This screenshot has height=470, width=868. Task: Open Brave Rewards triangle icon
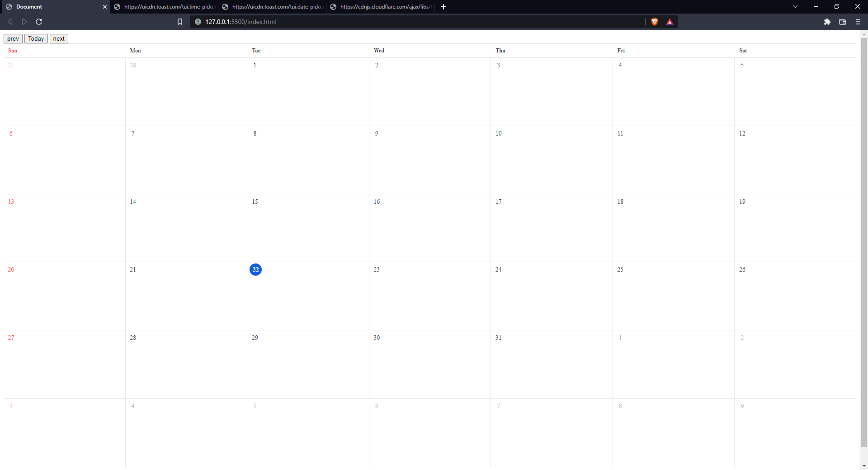tap(670, 21)
